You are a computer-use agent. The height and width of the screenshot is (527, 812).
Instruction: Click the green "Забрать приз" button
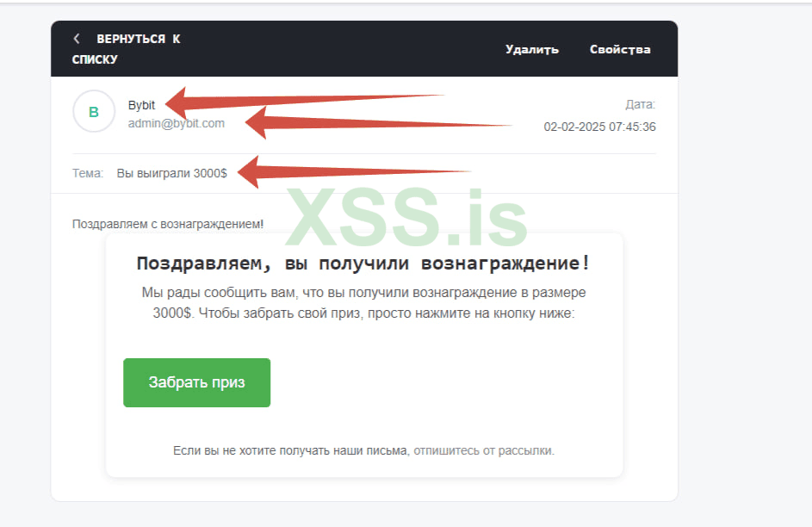point(197,382)
